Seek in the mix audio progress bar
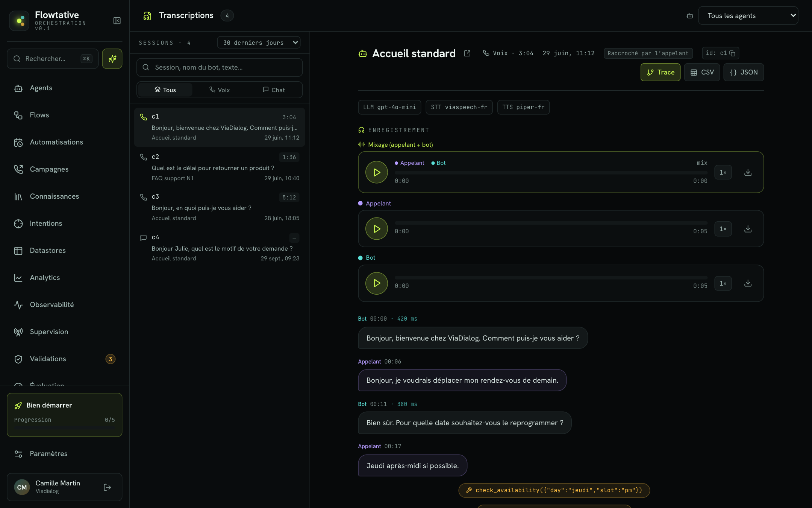The width and height of the screenshot is (812, 508). (551, 173)
